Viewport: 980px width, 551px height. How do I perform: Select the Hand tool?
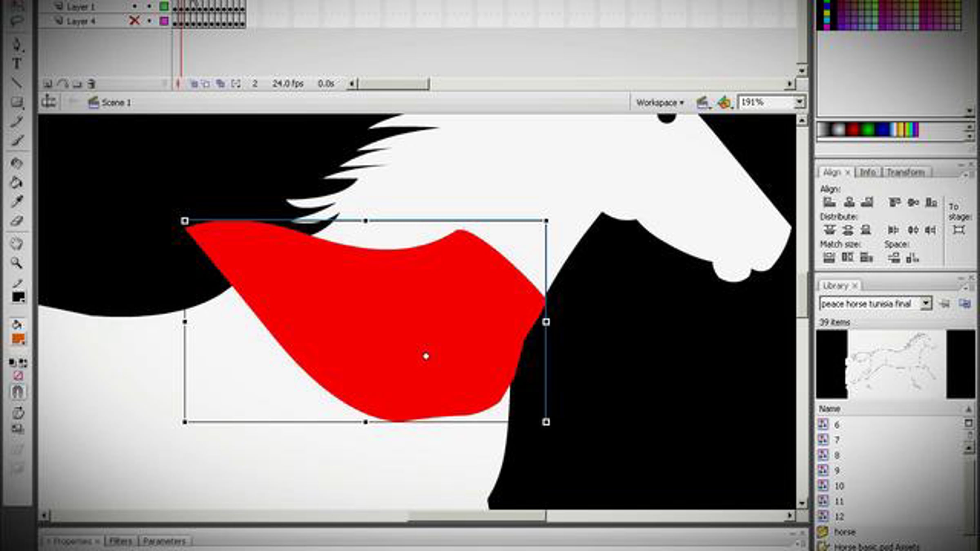pos(17,244)
